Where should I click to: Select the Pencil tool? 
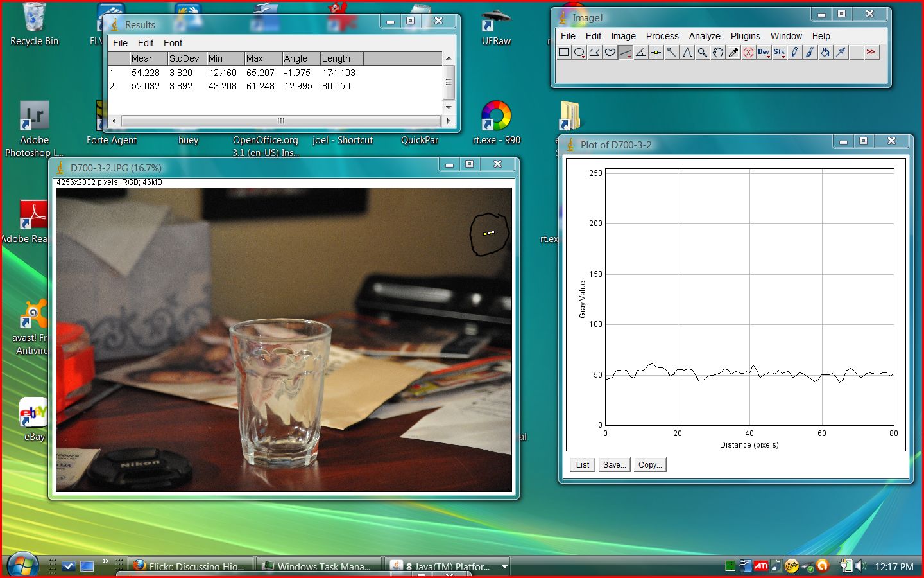795,53
